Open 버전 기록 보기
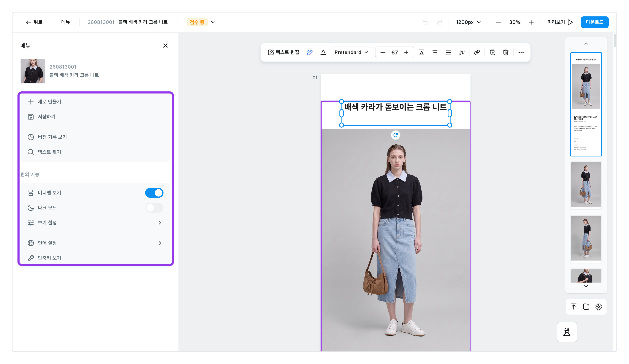This screenshot has width=629, height=364. click(x=95, y=137)
